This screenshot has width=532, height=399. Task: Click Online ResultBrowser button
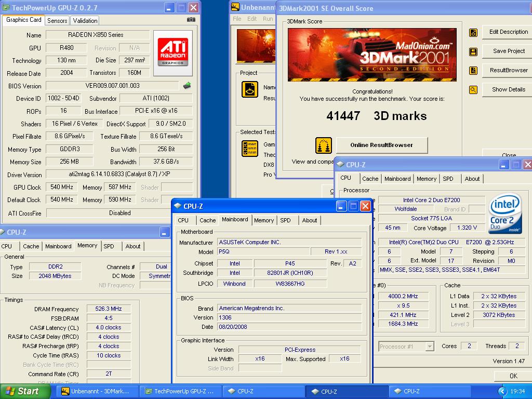[x=382, y=145]
